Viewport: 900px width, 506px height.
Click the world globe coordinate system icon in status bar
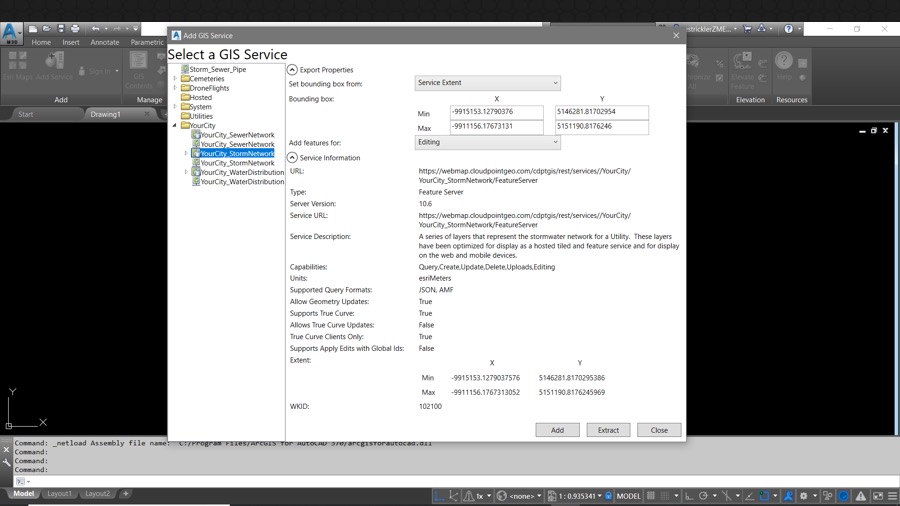point(502,496)
